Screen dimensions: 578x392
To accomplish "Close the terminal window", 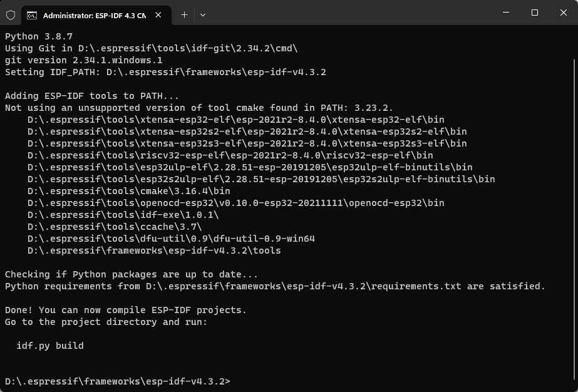I will (x=563, y=13).
